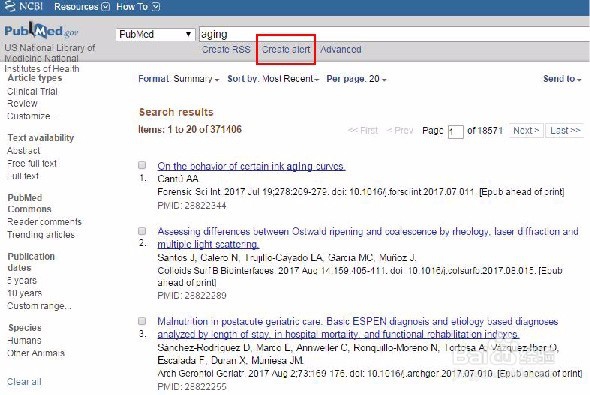Open the Custom range date filter
590x395 pixels.
39,306
